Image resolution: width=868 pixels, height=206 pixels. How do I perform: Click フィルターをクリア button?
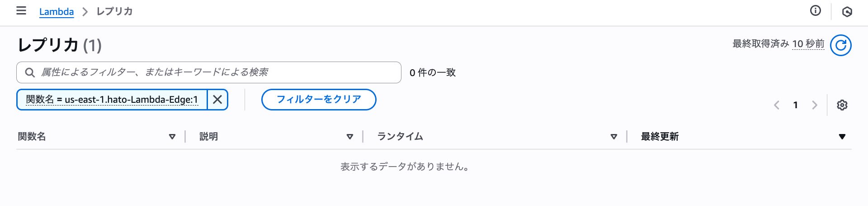tap(319, 100)
